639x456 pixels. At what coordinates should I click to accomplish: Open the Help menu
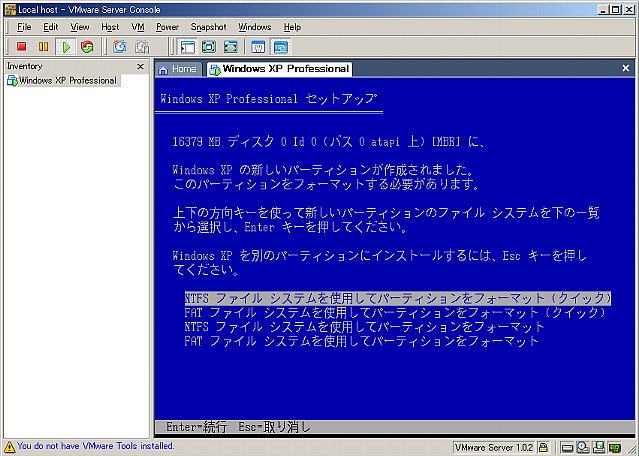click(x=292, y=27)
